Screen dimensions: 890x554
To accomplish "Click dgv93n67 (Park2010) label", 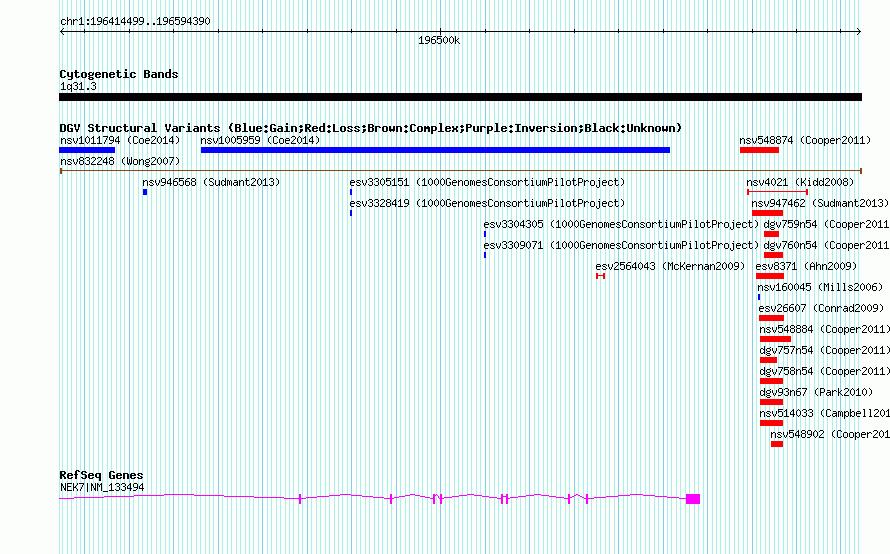I will pyautogui.click(x=816, y=392).
